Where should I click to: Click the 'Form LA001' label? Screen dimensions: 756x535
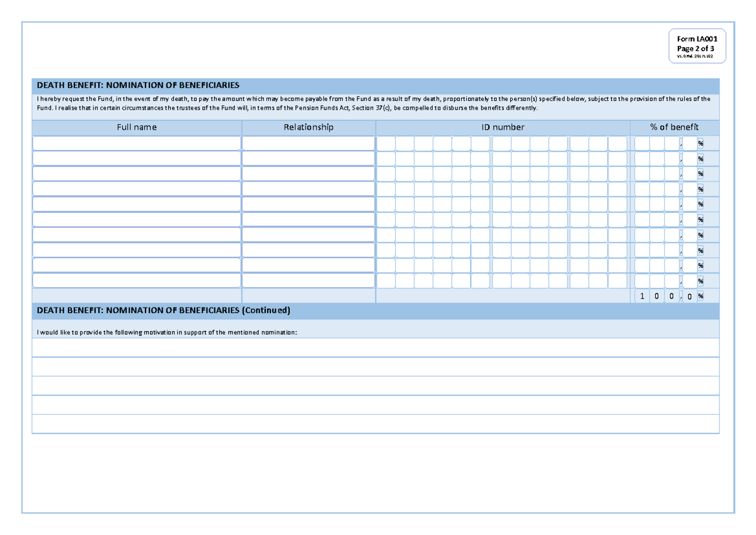tap(697, 38)
